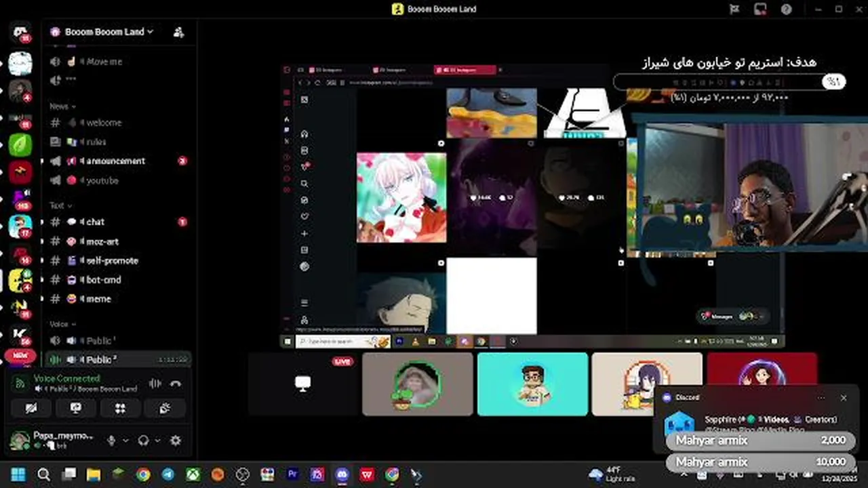The height and width of the screenshot is (488, 868).
Task: Expand microphone input options arrow
Action: (125, 441)
